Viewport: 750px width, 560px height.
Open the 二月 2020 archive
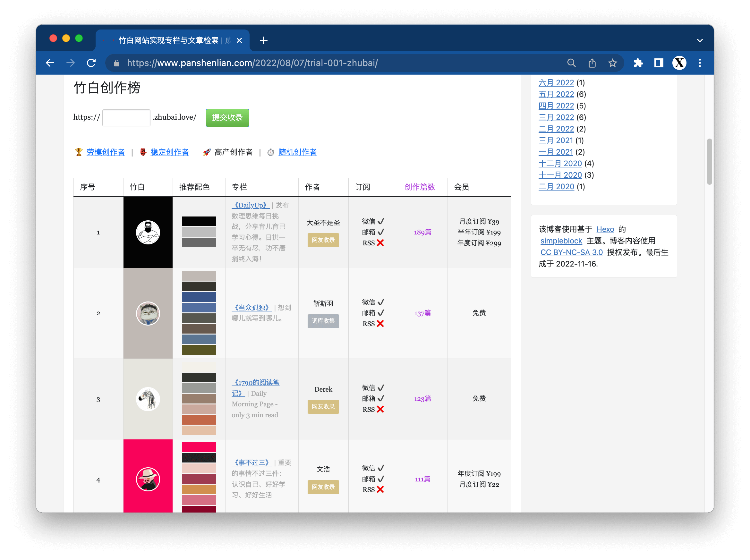(556, 186)
